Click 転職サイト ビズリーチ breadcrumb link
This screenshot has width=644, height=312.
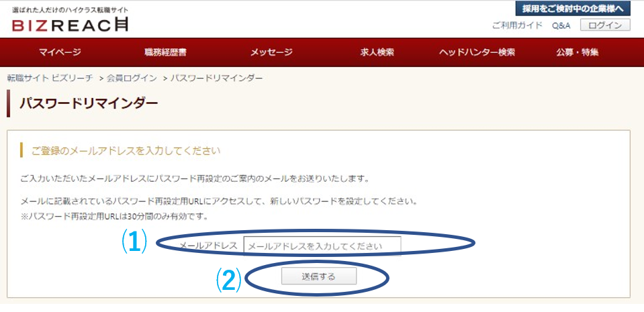click(50, 78)
